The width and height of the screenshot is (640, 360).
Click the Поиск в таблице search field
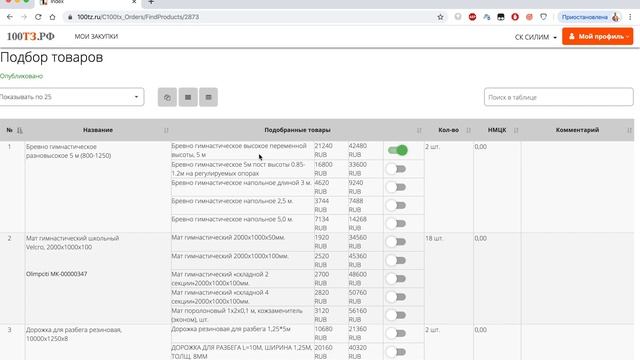point(559,97)
